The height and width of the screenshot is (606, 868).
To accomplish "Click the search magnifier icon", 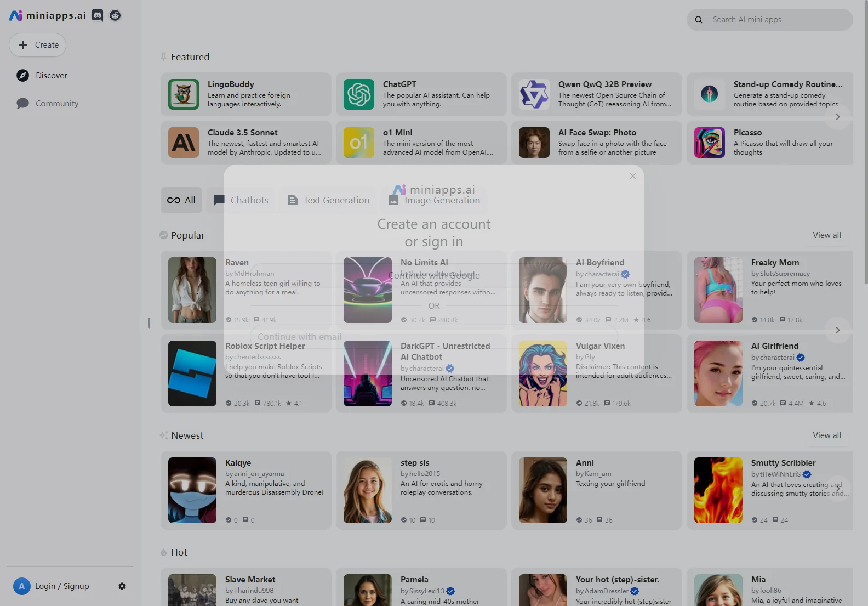I will click(699, 20).
